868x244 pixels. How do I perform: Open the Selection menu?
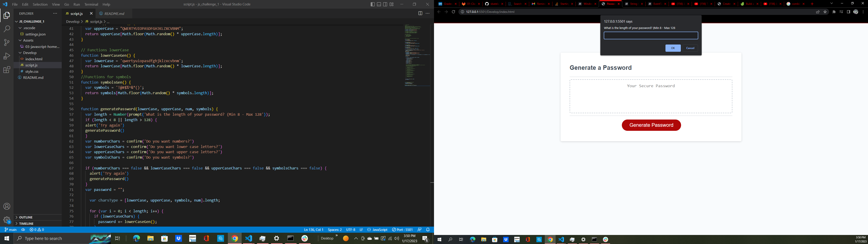click(40, 4)
